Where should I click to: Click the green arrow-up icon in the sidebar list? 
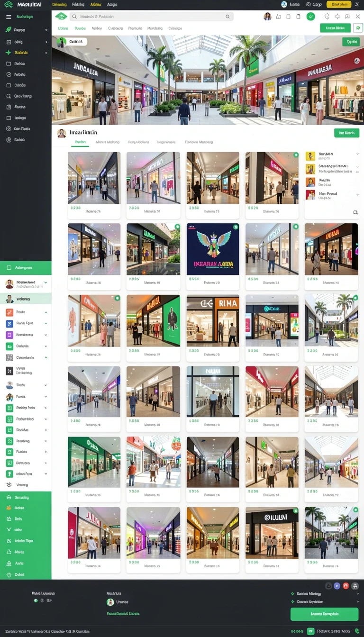pos(9,474)
